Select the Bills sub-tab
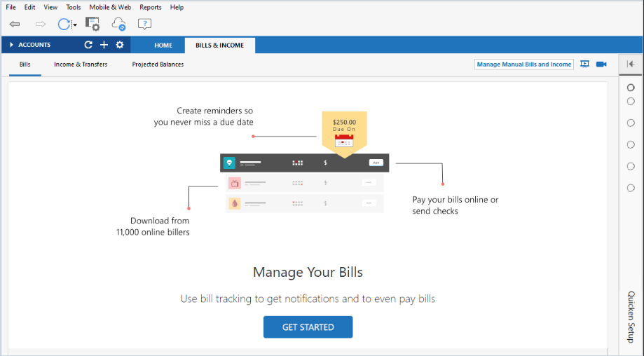Image resolution: width=644 pixels, height=356 pixels. point(25,64)
